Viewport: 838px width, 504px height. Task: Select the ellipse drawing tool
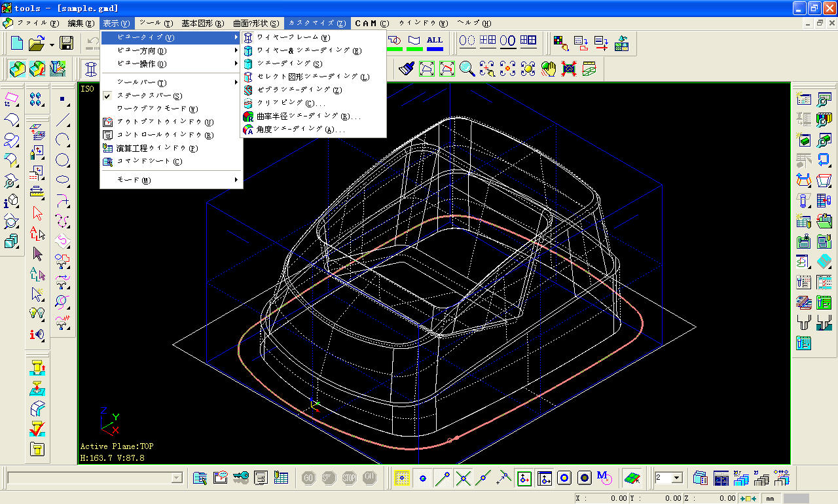(x=63, y=180)
